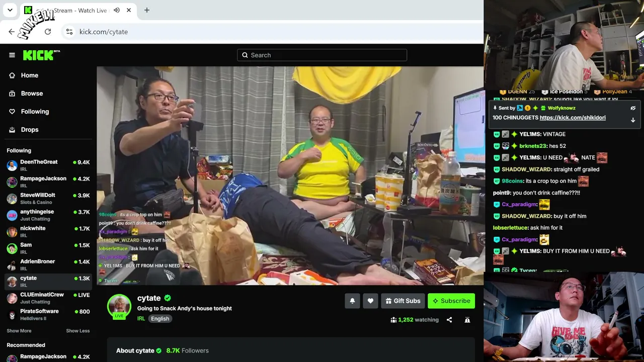Click the live stream video player

290,175
